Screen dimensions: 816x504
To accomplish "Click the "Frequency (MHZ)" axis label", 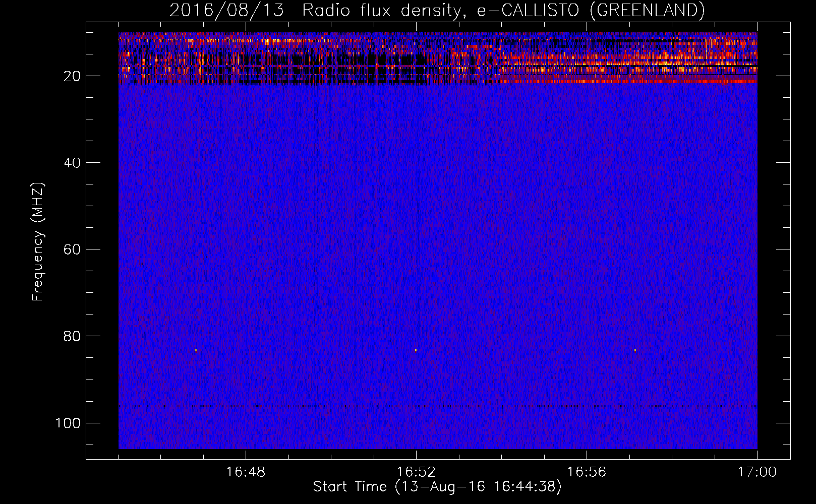I will point(38,242).
